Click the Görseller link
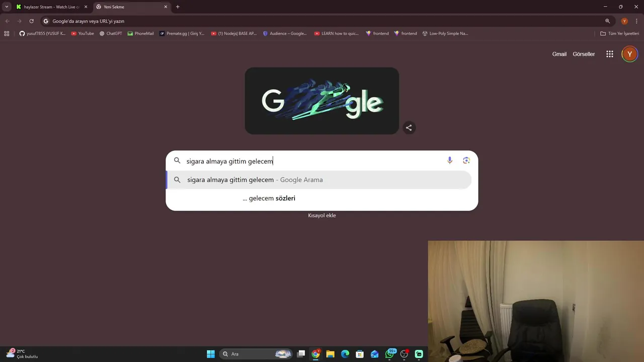Screen dimensions: 644x362 [584, 54]
